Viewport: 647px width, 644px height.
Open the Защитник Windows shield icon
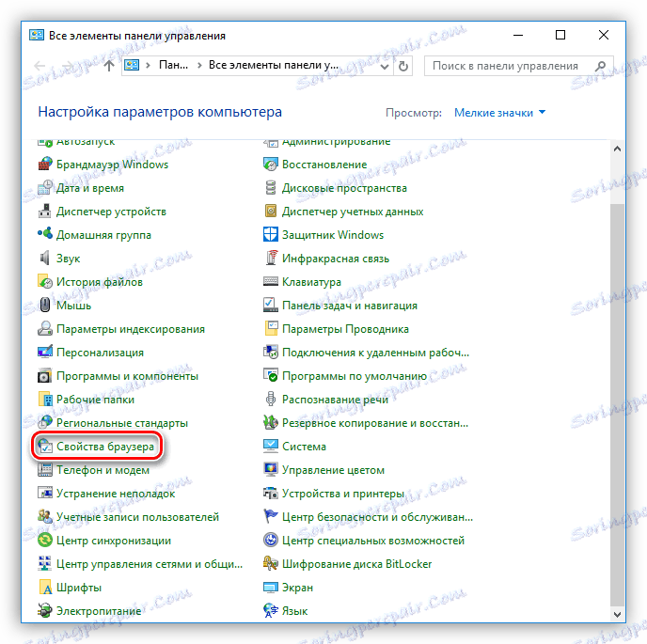271,234
